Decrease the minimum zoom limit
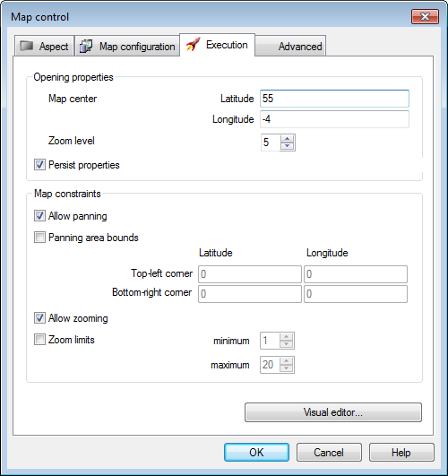This screenshot has height=476, width=448. tap(286, 344)
